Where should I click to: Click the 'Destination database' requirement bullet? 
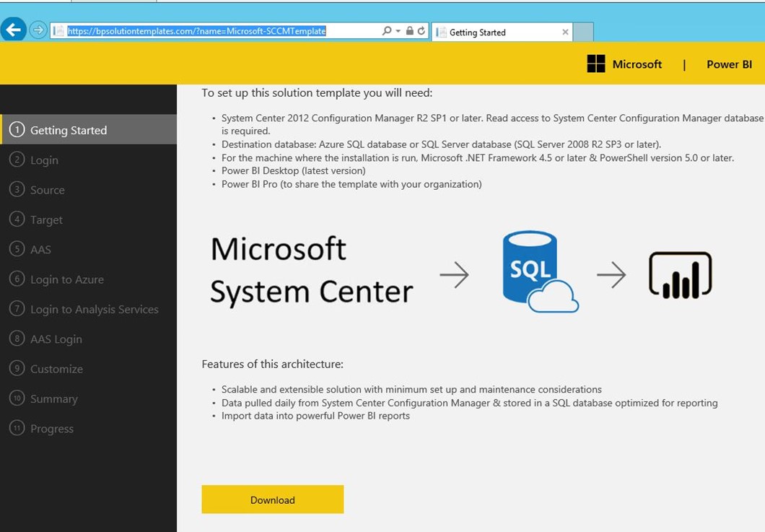(441, 144)
